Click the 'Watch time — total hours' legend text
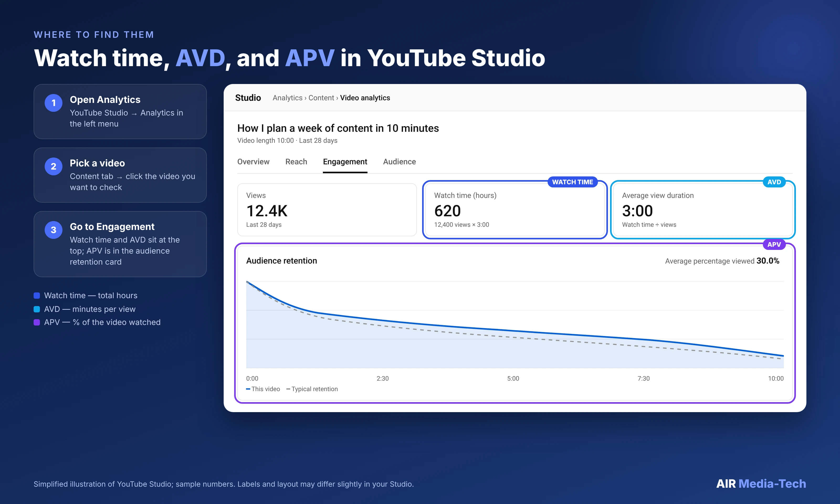Viewport: 840px width, 504px height. coord(91,296)
